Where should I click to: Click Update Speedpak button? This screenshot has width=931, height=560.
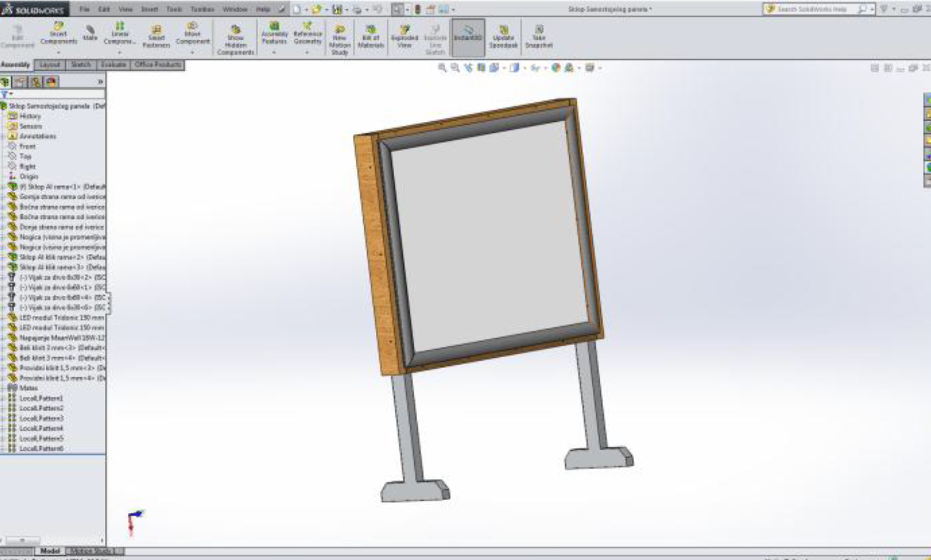click(x=503, y=36)
